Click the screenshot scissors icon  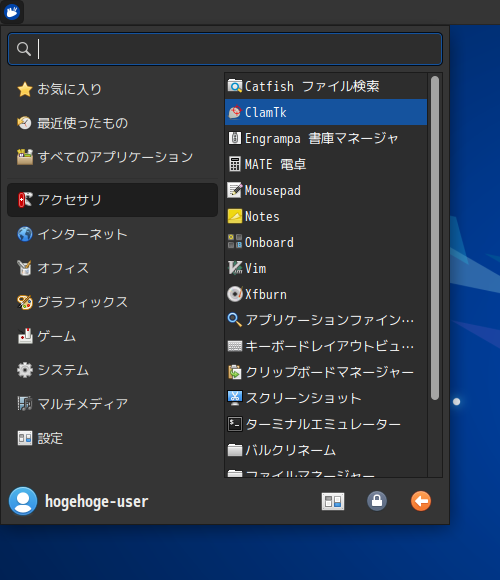coord(234,398)
